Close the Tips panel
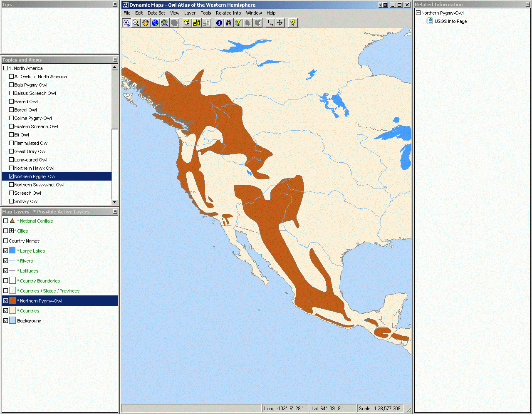Image resolution: width=532 pixels, height=414 pixels. pos(115,4)
